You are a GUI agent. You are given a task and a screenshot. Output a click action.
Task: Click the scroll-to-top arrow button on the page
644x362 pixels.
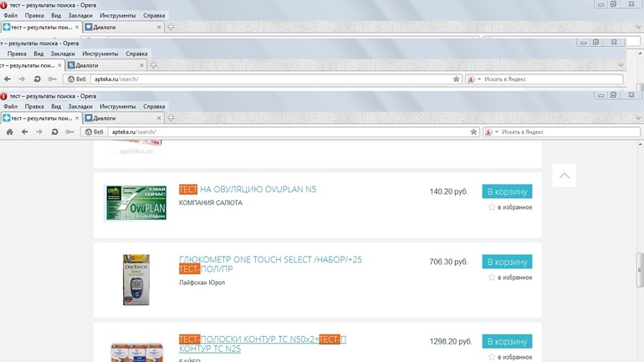coord(565,176)
